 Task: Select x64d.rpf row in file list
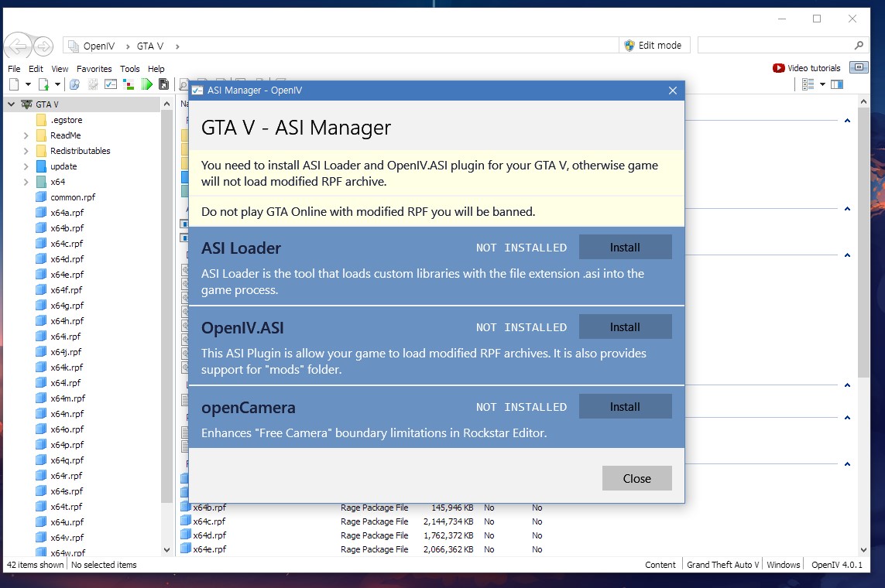tap(362, 535)
